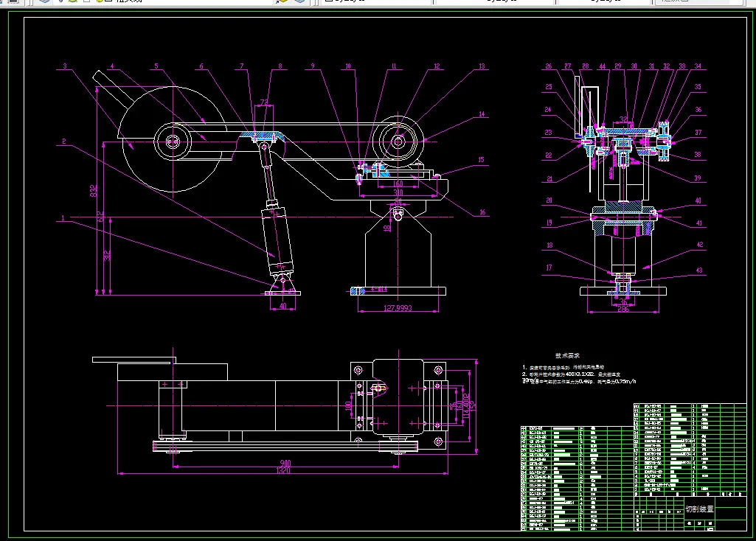This screenshot has height=541, width=756.
Task: Click the 310 horizontal dimension
Action: click(398, 192)
